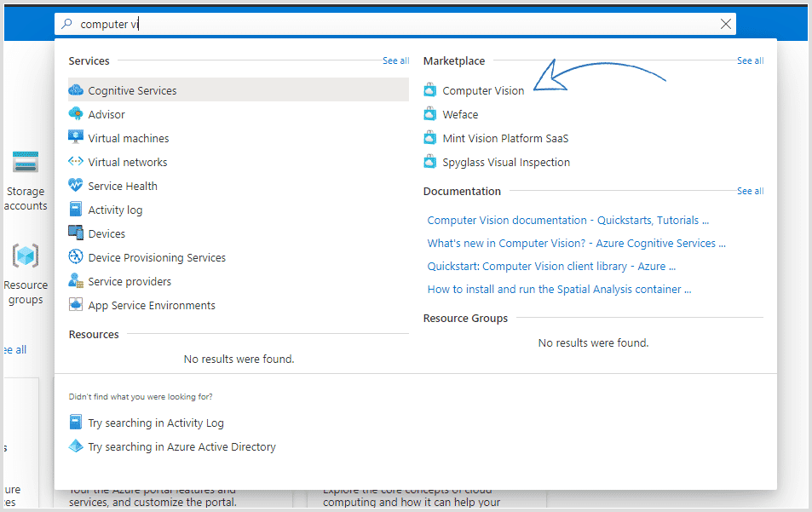Image resolution: width=812 pixels, height=512 pixels.
Task: Choose Virtual machines from results
Action: tap(129, 138)
